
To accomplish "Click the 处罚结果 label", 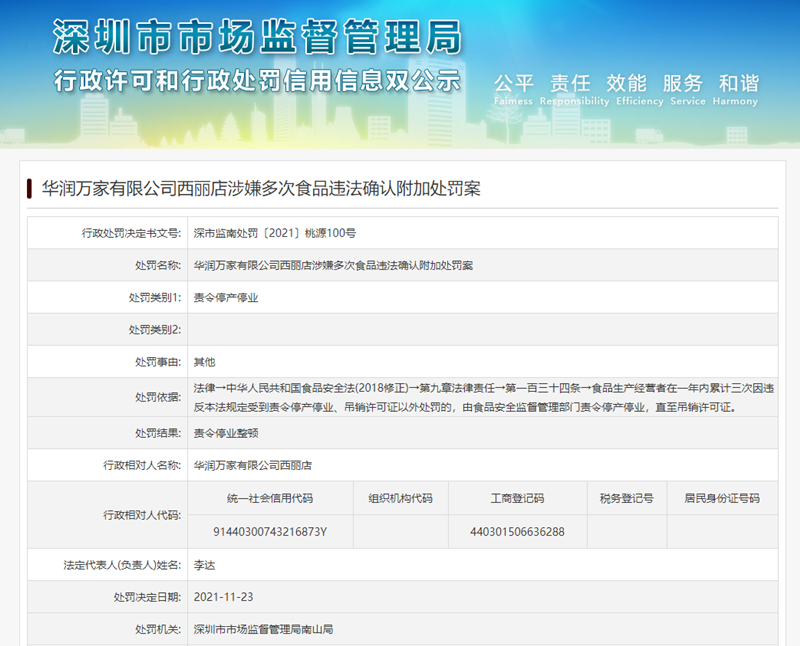I will [158, 433].
